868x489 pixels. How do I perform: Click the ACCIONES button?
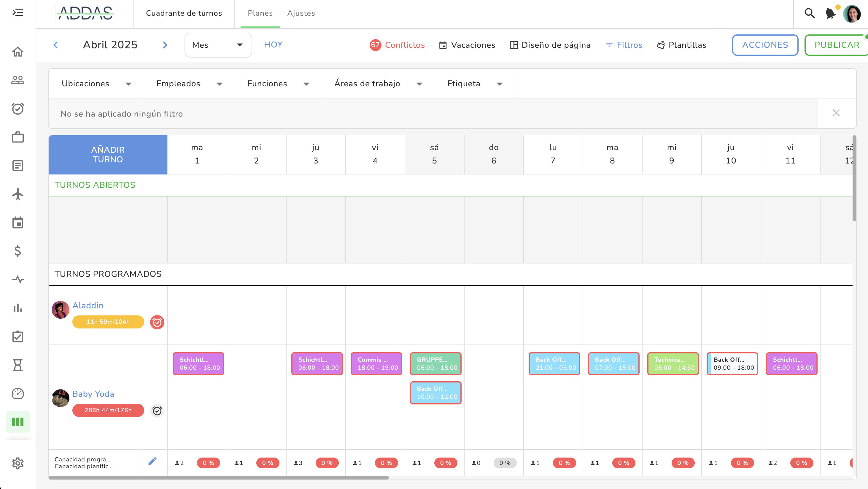[x=764, y=45]
